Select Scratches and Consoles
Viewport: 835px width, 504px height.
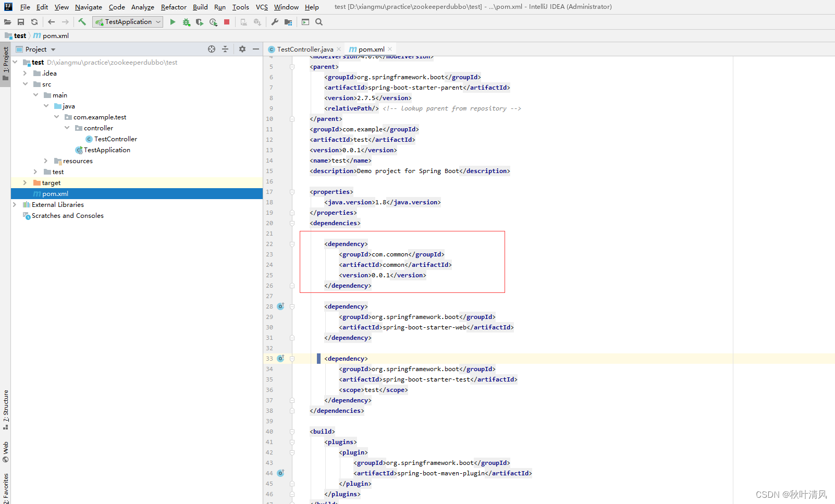click(x=67, y=215)
